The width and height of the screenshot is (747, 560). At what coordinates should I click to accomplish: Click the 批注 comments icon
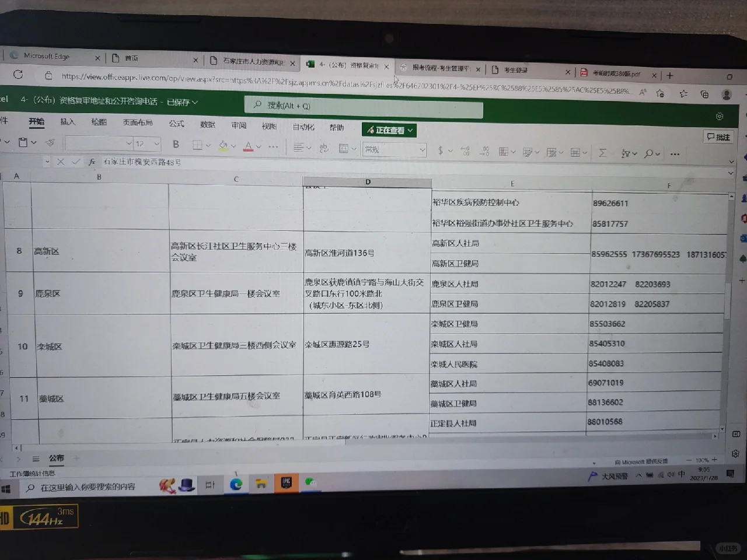coord(718,137)
